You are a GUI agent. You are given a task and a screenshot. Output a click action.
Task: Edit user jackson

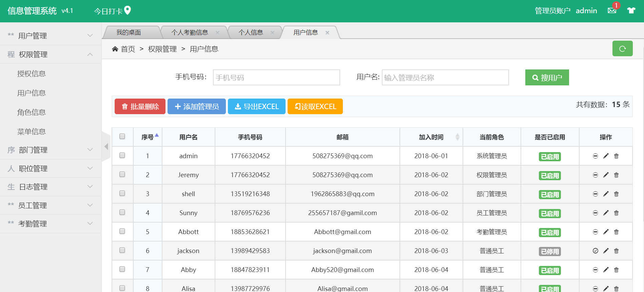(606, 251)
